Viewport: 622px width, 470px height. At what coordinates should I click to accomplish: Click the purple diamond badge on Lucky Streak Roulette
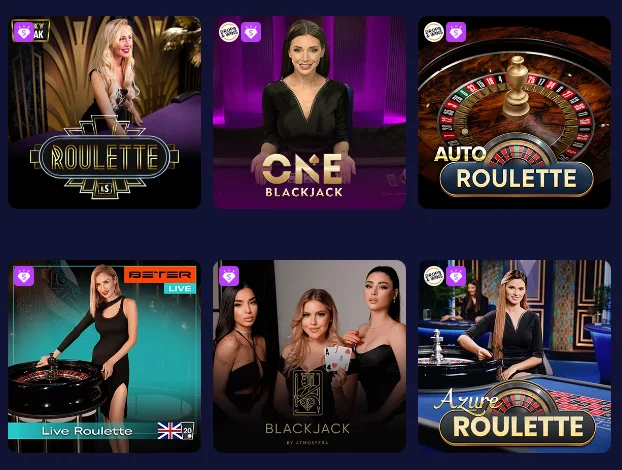(x=24, y=32)
